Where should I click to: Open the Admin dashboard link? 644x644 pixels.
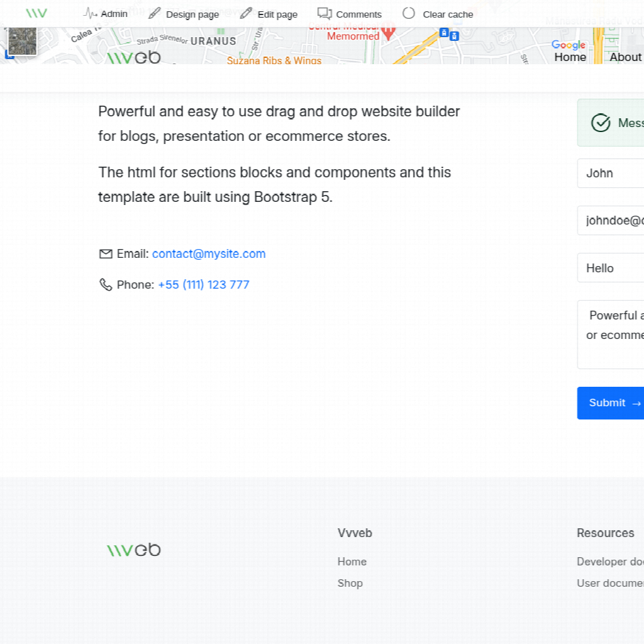106,14
